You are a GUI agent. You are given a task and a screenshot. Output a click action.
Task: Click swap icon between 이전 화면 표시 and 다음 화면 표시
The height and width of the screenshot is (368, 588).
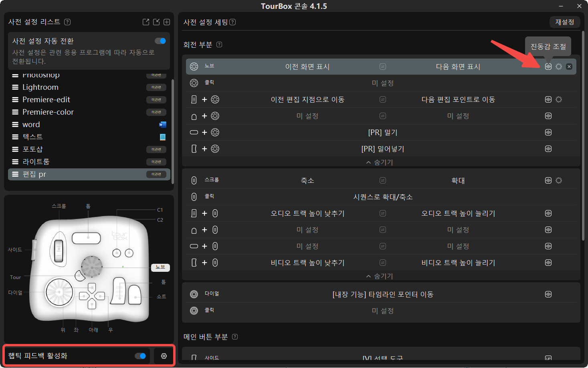click(383, 67)
